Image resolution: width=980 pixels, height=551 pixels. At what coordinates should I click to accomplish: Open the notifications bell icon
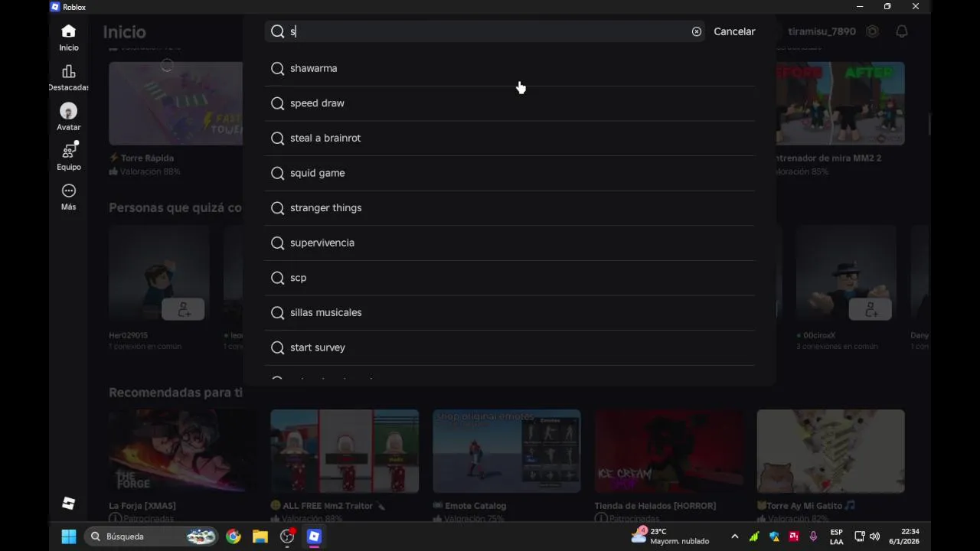point(902,31)
